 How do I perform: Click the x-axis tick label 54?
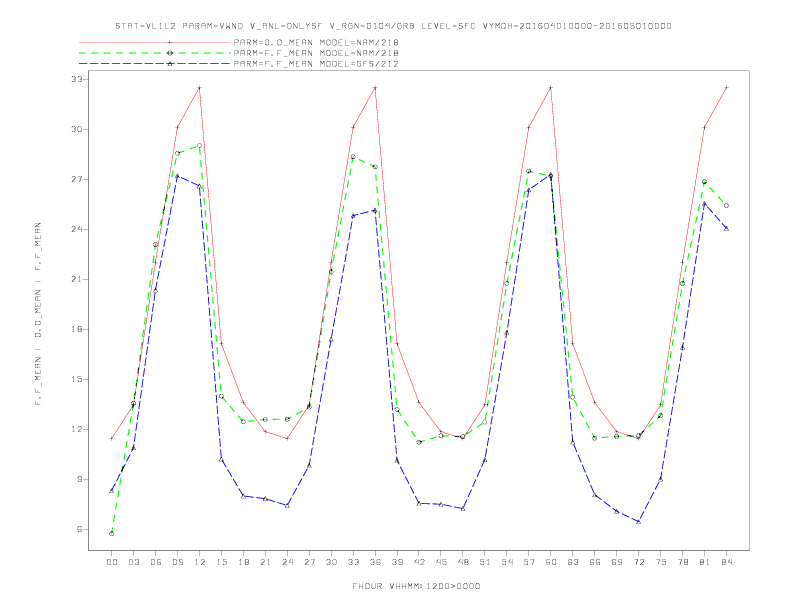(x=507, y=562)
